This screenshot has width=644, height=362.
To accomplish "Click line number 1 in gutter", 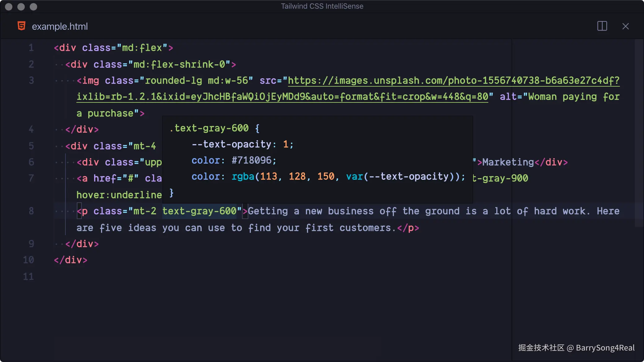I will (31, 48).
